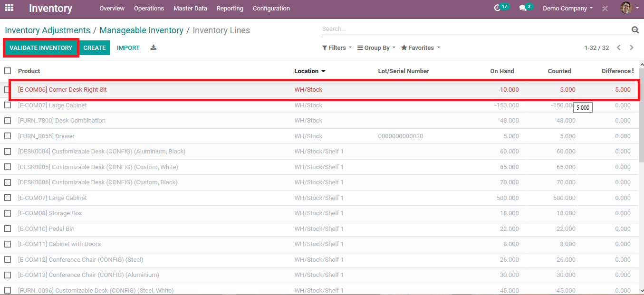Check the [DESK0005] Customizable Desk row

[x=8, y=167]
